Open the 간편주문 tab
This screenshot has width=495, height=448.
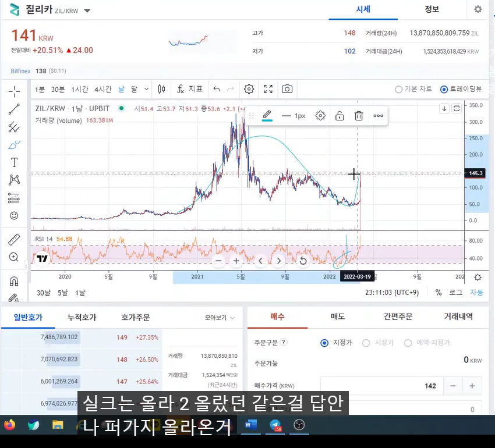coord(398,317)
